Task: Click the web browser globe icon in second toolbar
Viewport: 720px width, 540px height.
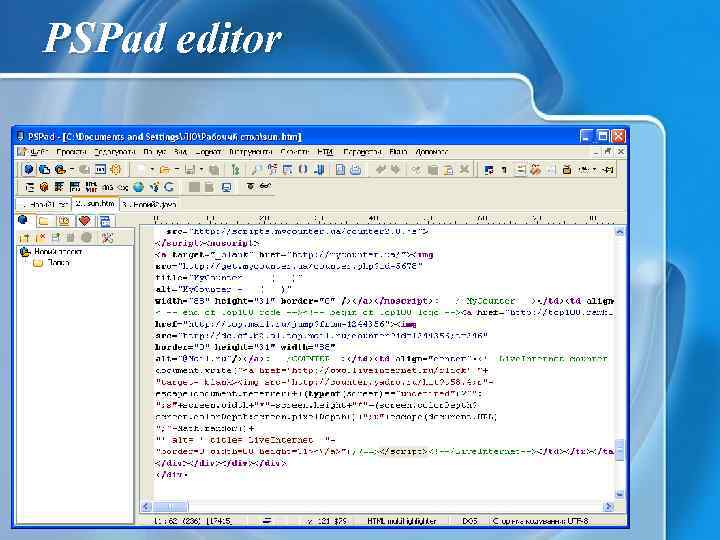Action: coord(138,187)
